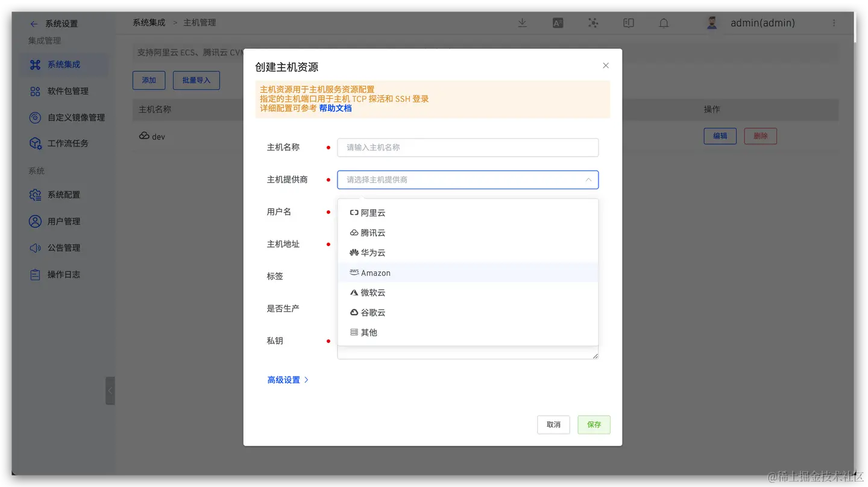The image size is (868, 487).
Task: Click 删除 for the dev host
Action: (x=761, y=136)
